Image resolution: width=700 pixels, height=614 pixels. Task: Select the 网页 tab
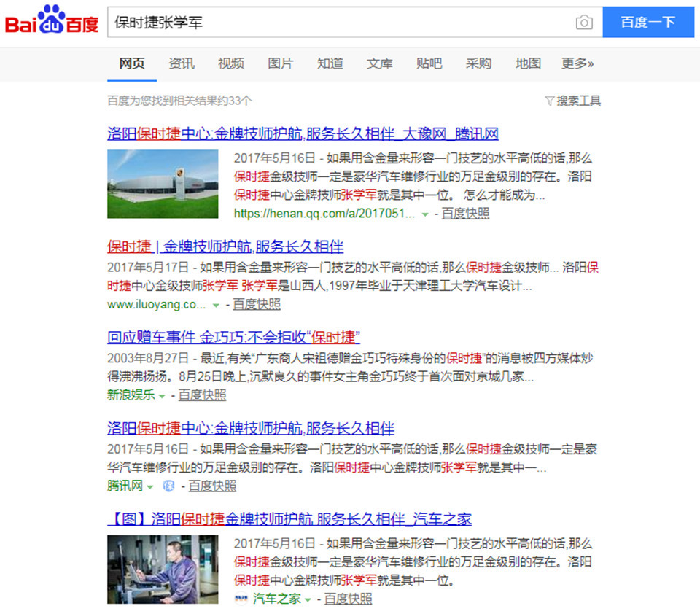pyautogui.click(x=132, y=63)
